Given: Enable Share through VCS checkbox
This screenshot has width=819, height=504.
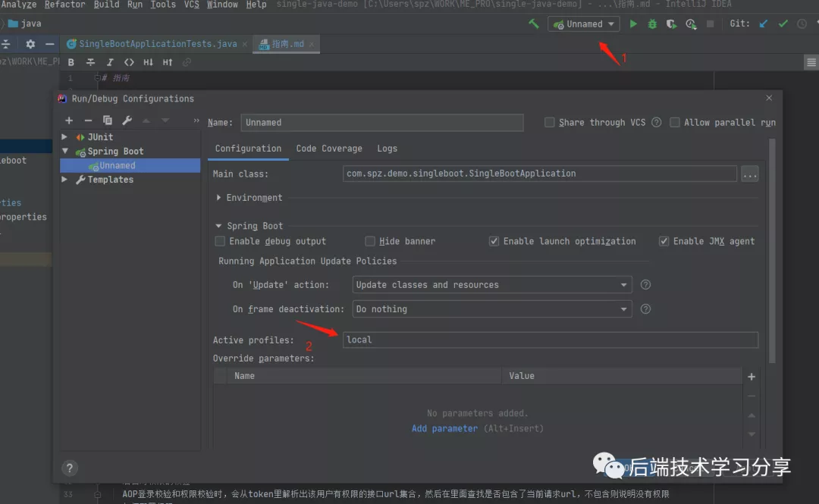Looking at the screenshot, I should (x=550, y=122).
